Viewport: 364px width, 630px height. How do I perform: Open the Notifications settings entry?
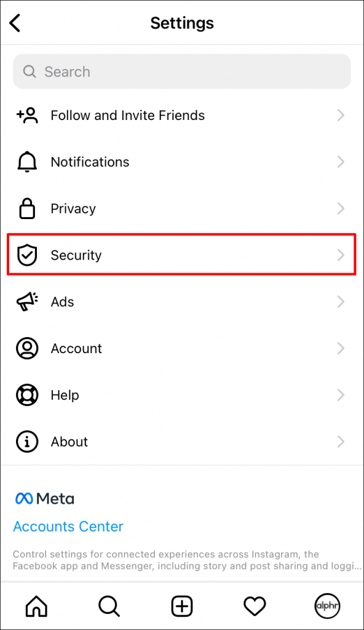coord(90,162)
